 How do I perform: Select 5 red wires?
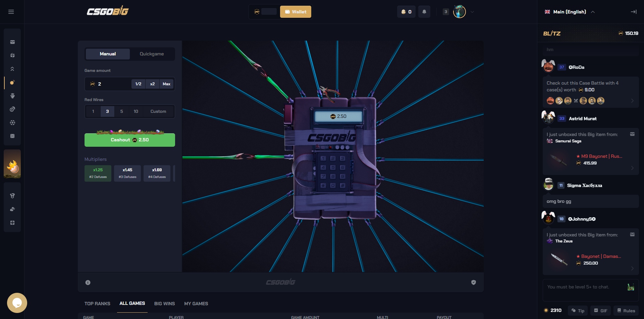click(x=121, y=111)
